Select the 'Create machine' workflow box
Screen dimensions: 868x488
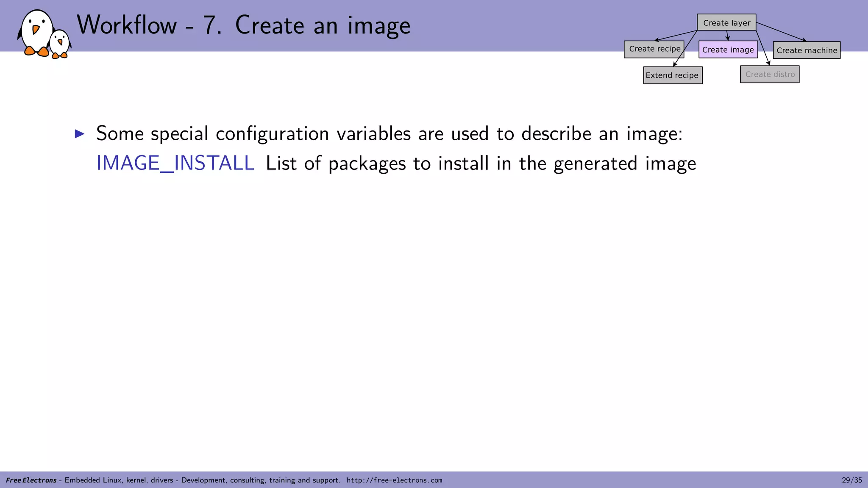click(x=807, y=50)
